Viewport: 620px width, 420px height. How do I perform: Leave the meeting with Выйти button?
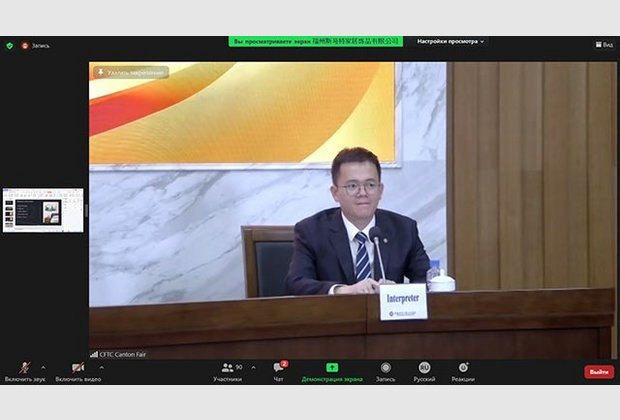pyautogui.click(x=598, y=372)
